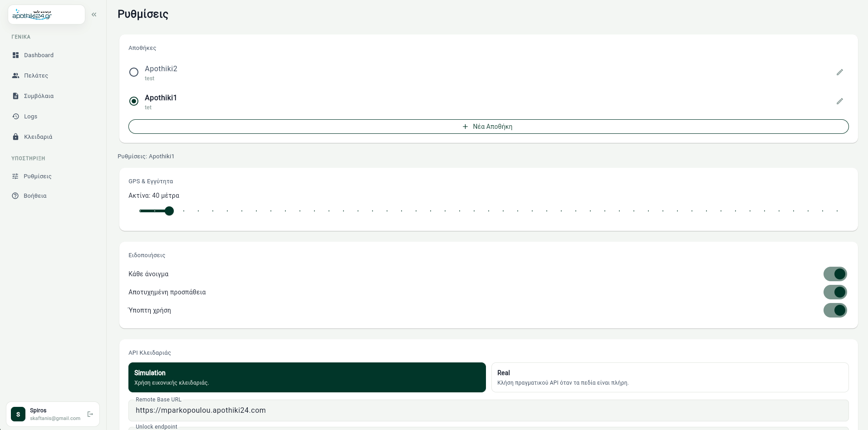Turn off the Αποτυχημένη προσπάθεια toggle
Screen dimensions: 868x430
coord(835,292)
